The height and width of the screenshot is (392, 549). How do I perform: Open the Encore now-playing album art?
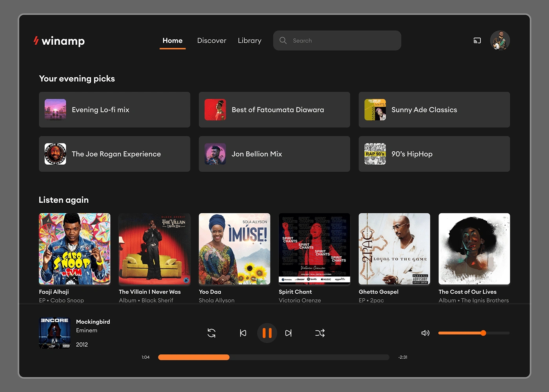pos(55,333)
